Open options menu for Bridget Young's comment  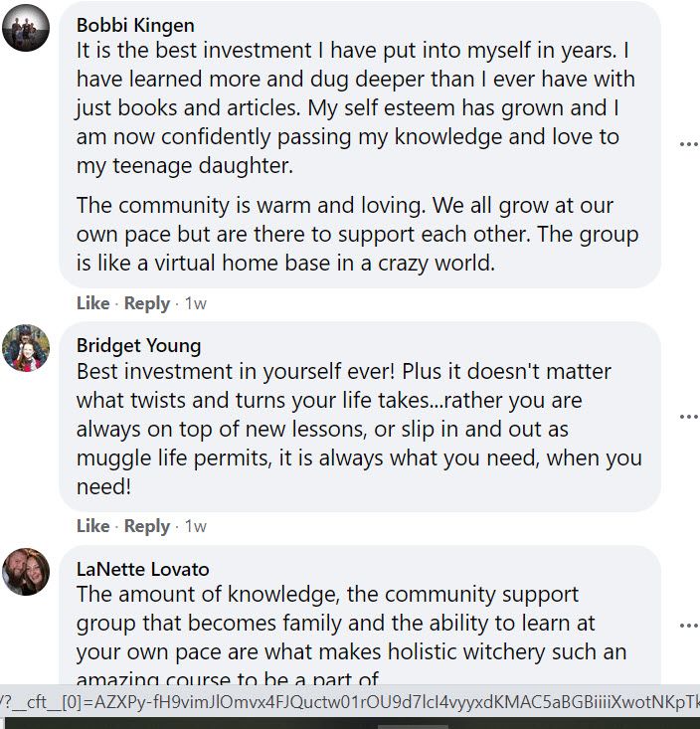(688, 417)
